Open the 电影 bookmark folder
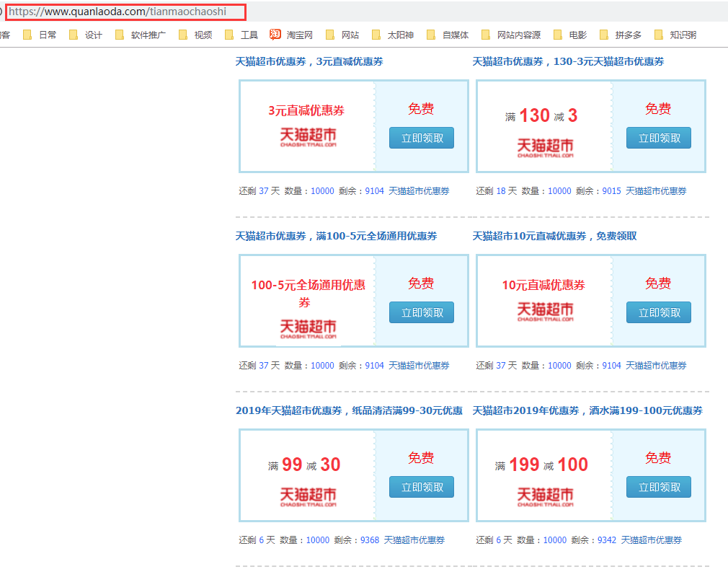The width and height of the screenshot is (728, 572). pyautogui.click(x=570, y=35)
